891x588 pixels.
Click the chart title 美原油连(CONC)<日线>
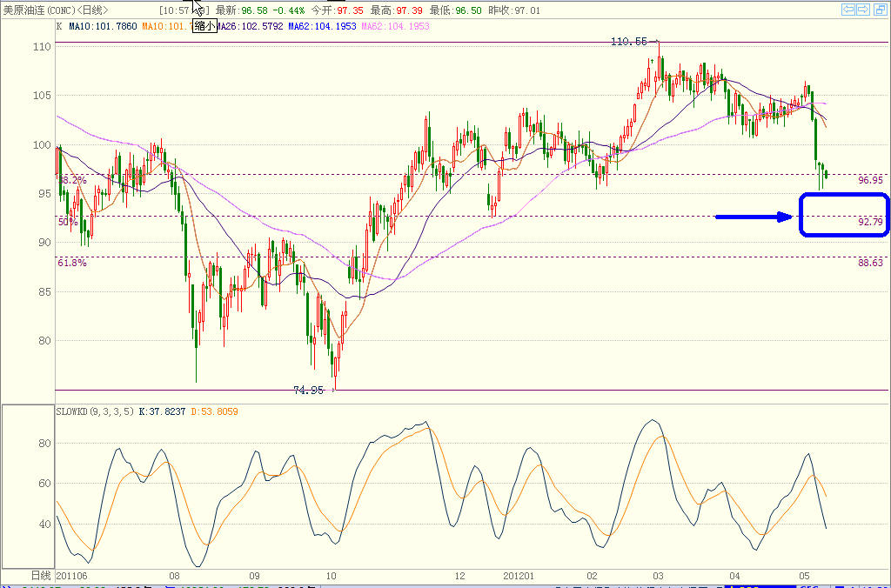56,10
